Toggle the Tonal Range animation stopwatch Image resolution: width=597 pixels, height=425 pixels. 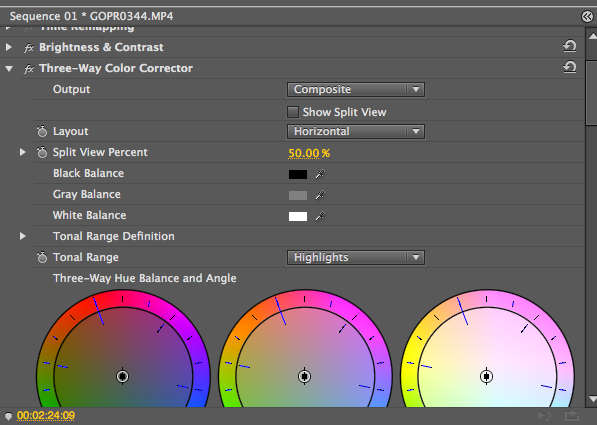(x=42, y=257)
